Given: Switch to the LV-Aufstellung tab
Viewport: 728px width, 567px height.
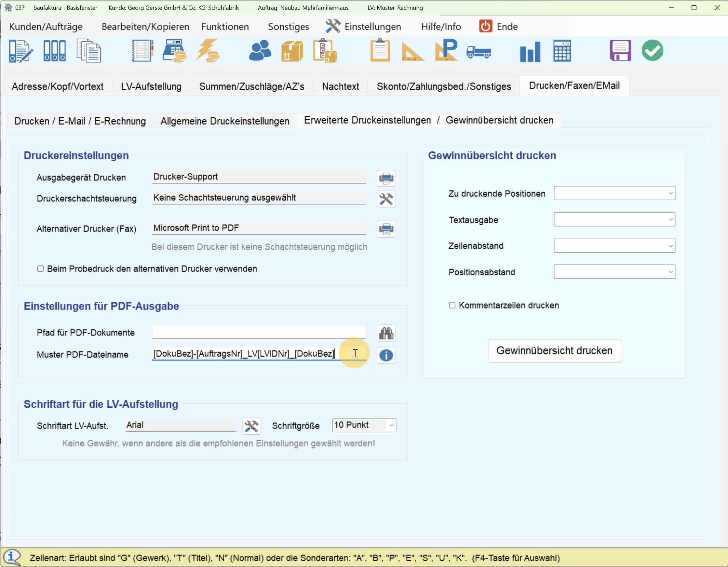Looking at the screenshot, I should click(151, 86).
